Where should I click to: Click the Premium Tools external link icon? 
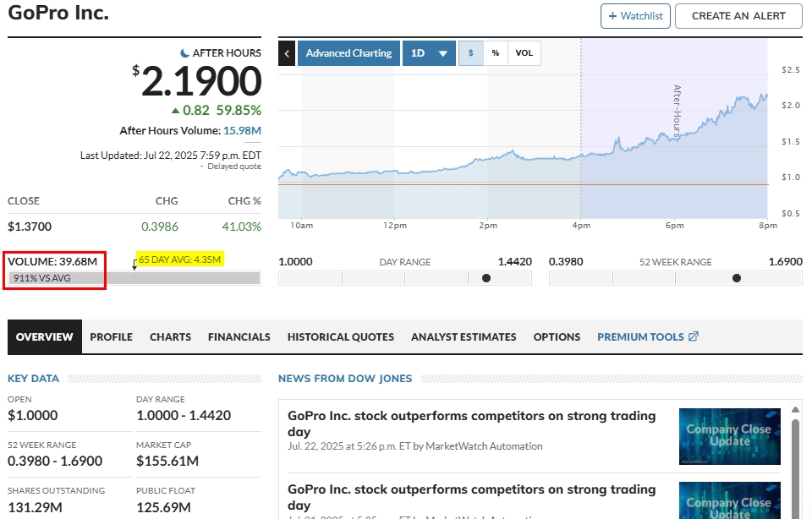click(x=694, y=336)
